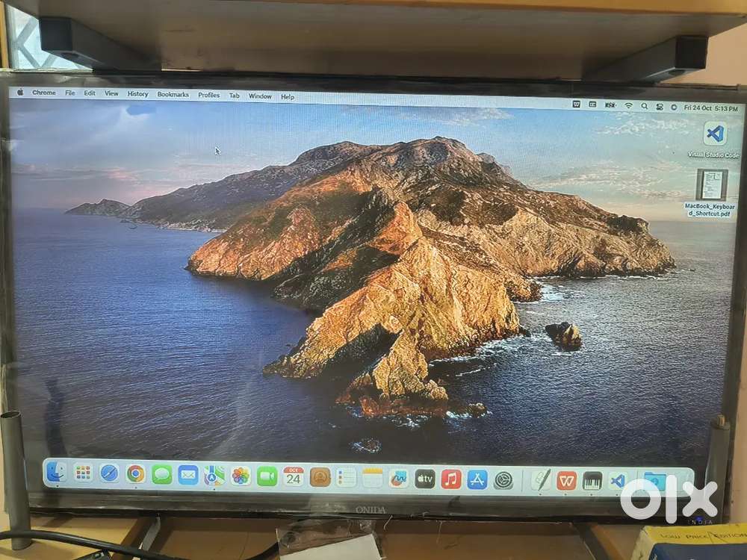
Task: Launch Google Chrome from the dock
Action: click(135, 473)
